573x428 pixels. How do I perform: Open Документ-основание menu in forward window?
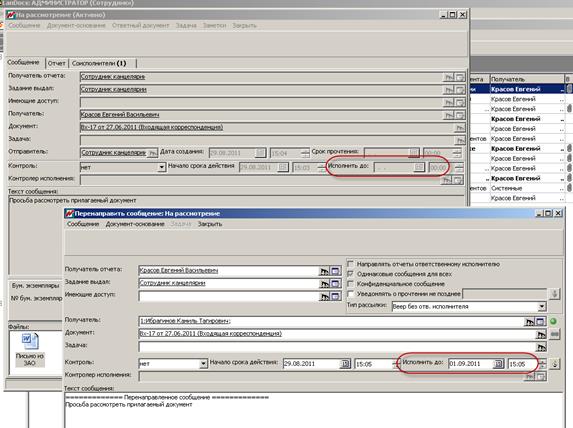click(135, 224)
